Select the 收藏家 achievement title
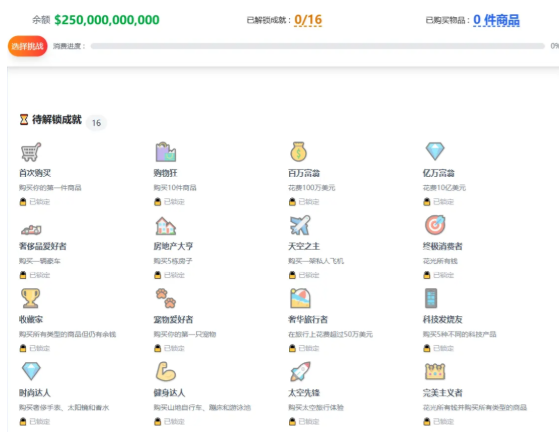The height and width of the screenshot is (434, 559). (x=31, y=320)
